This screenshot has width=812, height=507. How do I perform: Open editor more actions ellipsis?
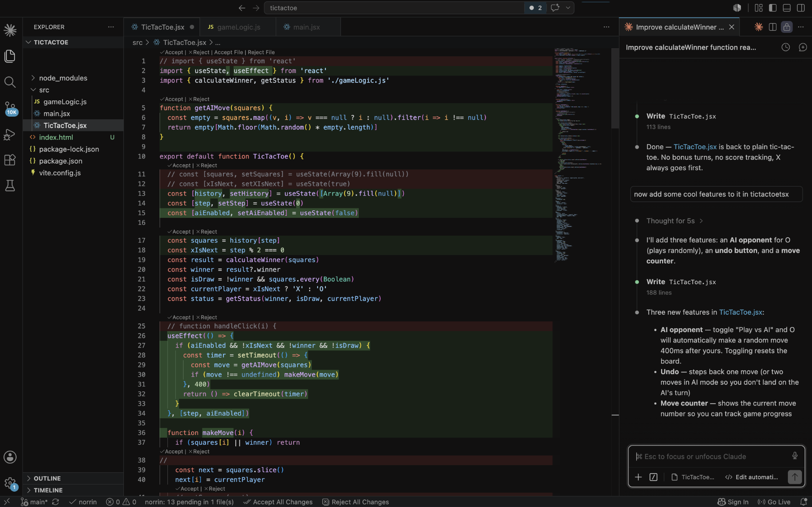607,27
